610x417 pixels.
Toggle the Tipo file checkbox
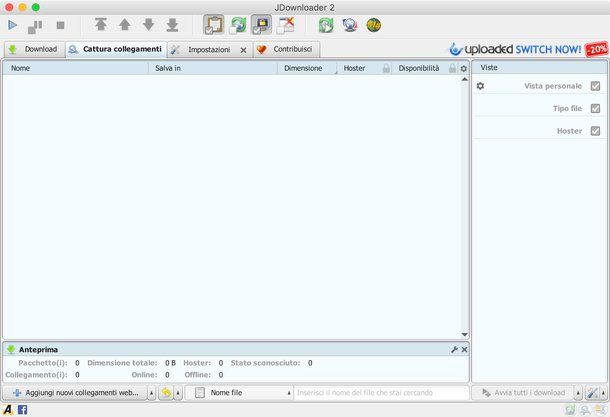(x=596, y=108)
